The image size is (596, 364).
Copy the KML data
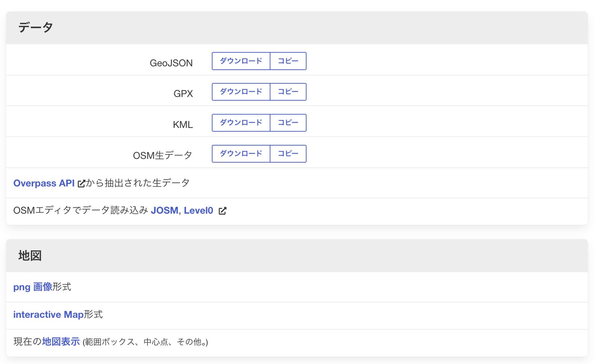click(x=288, y=123)
